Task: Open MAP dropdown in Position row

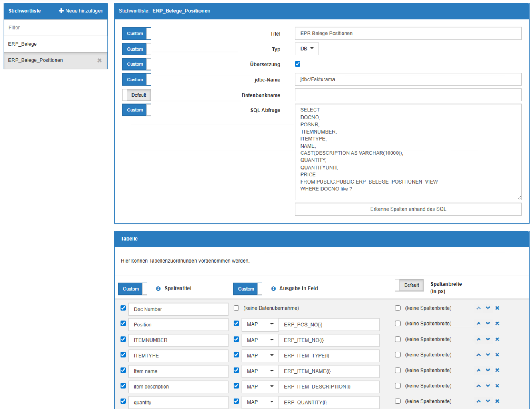Action: (x=260, y=324)
